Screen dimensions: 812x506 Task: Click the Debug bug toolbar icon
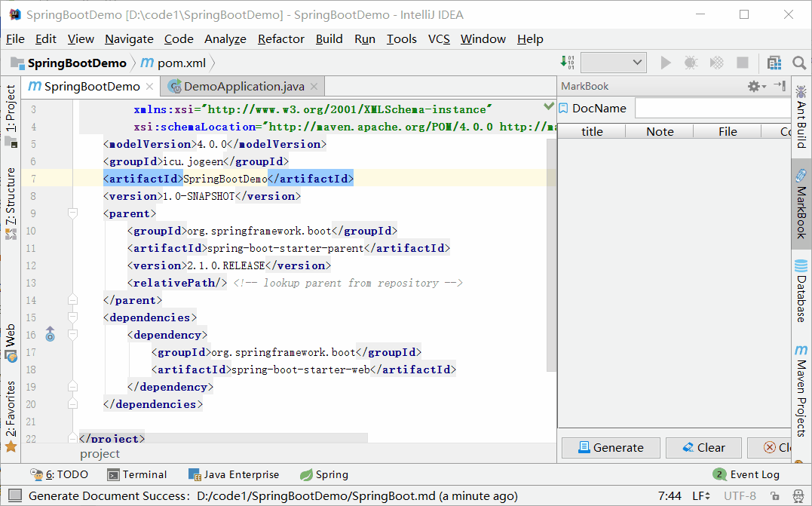click(x=691, y=63)
